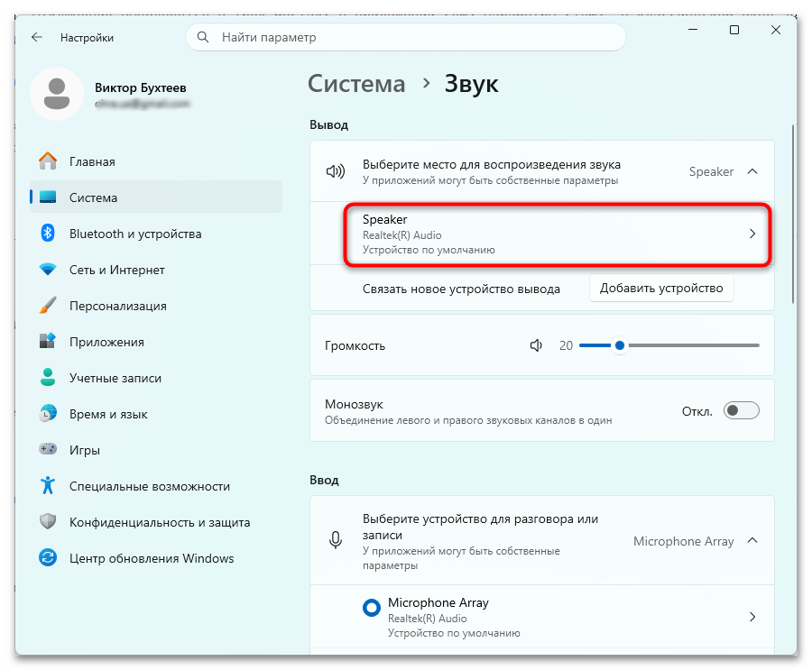
Task: Open the user profile avatar
Action: point(57,94)
